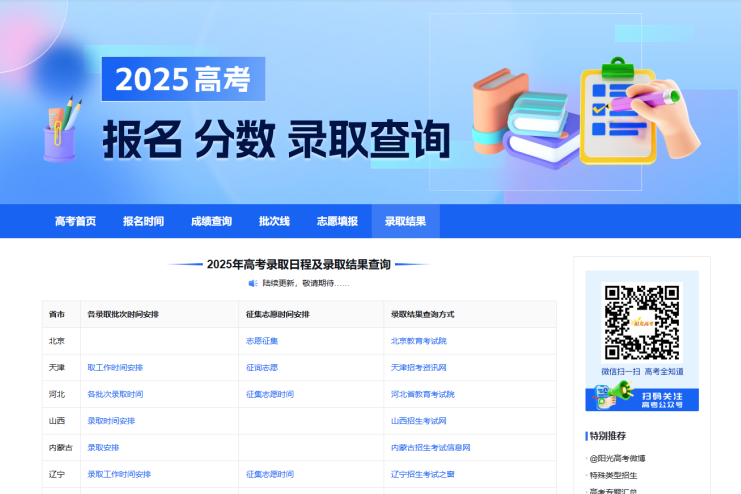The height and width of the screenshot is (494, 741).
Task: Open 河北 各批次录取时间 link
Action: (x=115, y=394)
